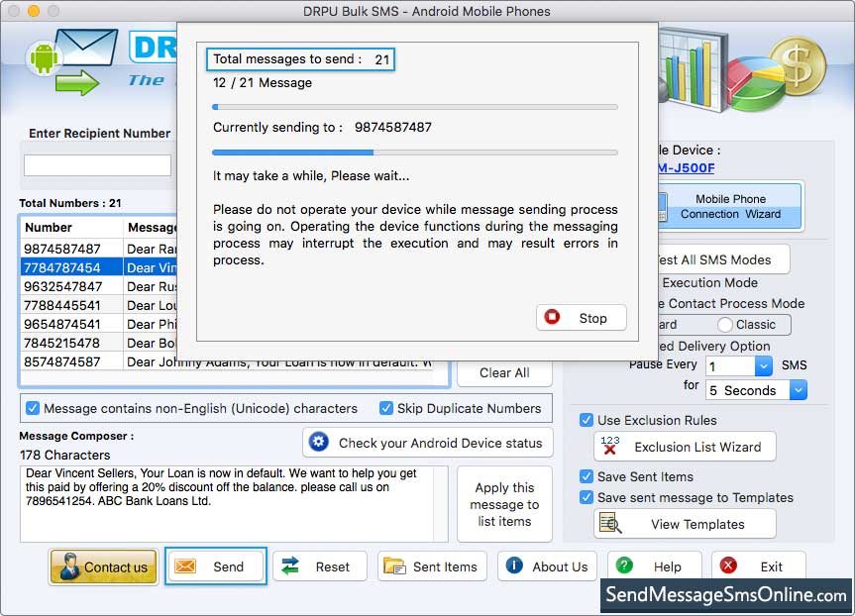Open the Mobile Phone Connection Wizard
855x616 pixels.
[x=729, y=207]
